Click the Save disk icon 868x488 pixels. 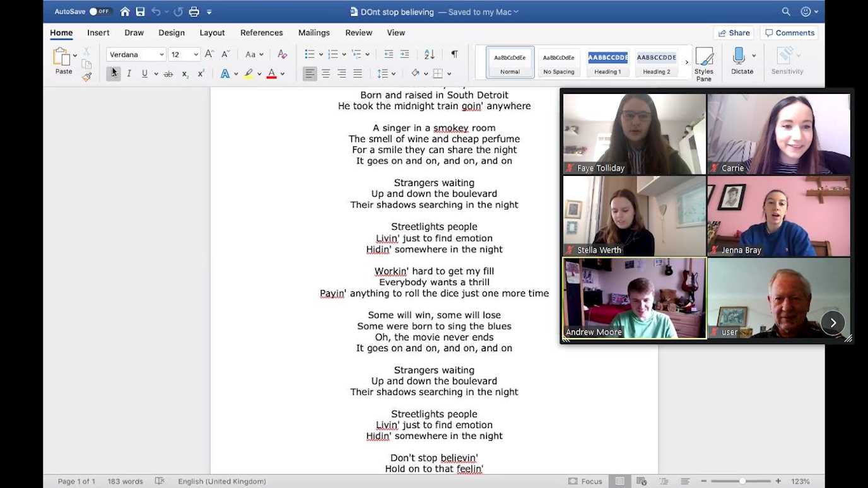coord(140,11)
